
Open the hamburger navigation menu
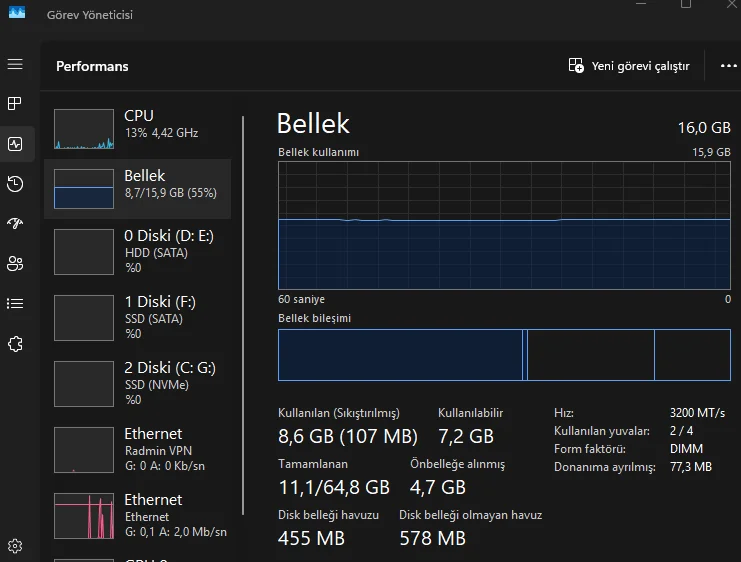coord(15,64)
